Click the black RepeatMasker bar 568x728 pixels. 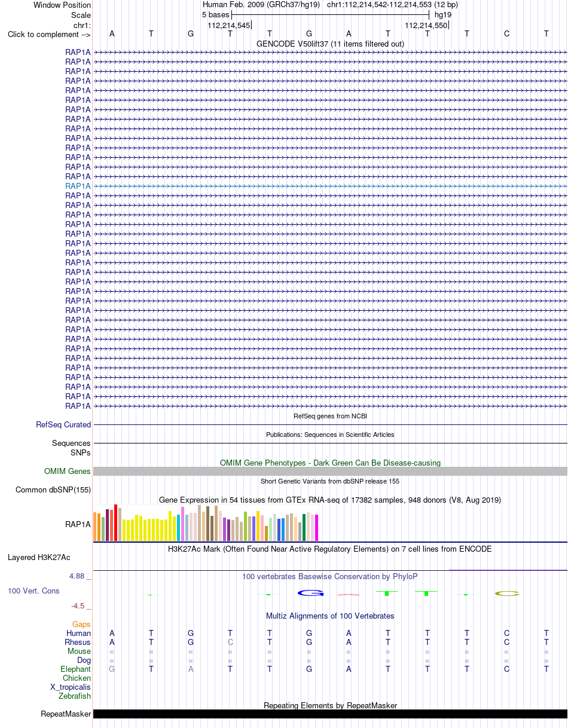330,714
